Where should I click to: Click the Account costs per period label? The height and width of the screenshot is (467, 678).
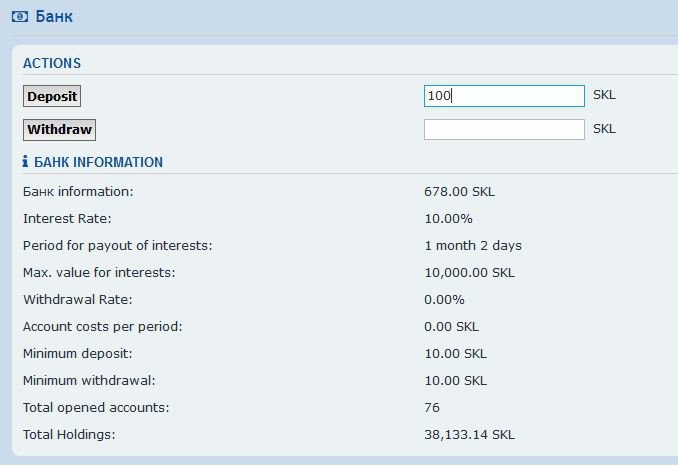pos(102,326)
